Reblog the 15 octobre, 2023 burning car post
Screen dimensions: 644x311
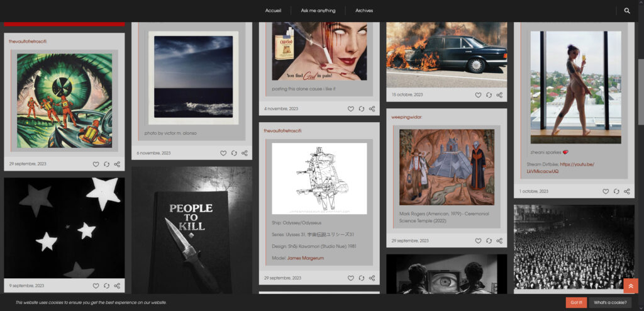coord(488,95)
